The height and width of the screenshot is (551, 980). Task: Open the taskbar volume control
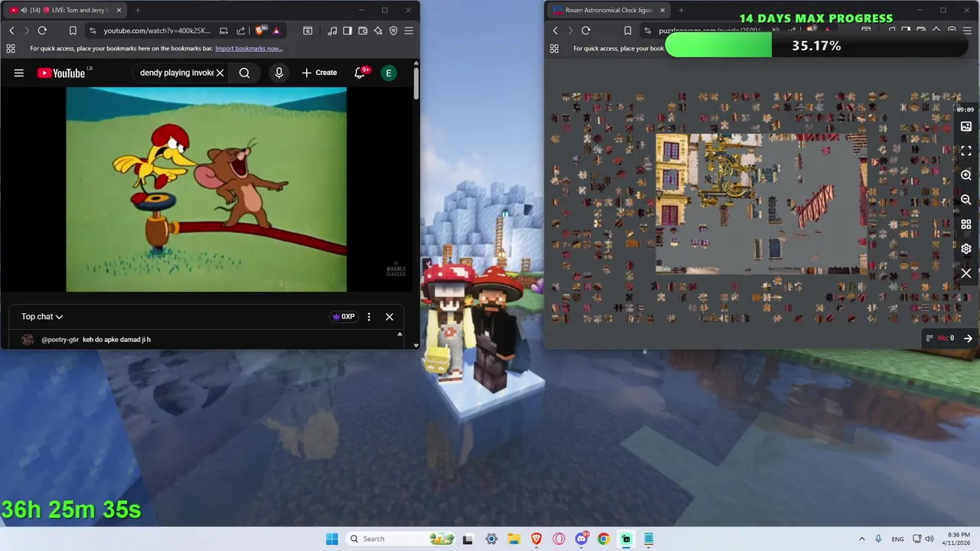tap(929, 539)
